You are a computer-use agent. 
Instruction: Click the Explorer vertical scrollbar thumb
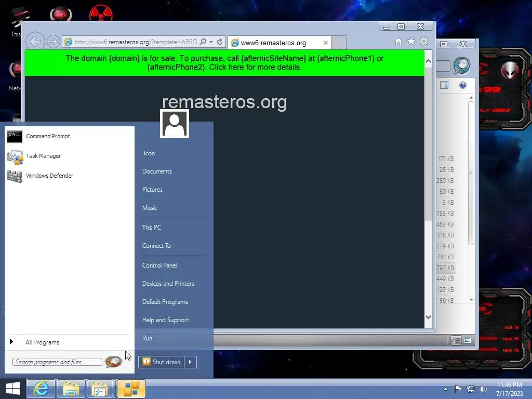[x=471, y=172]
